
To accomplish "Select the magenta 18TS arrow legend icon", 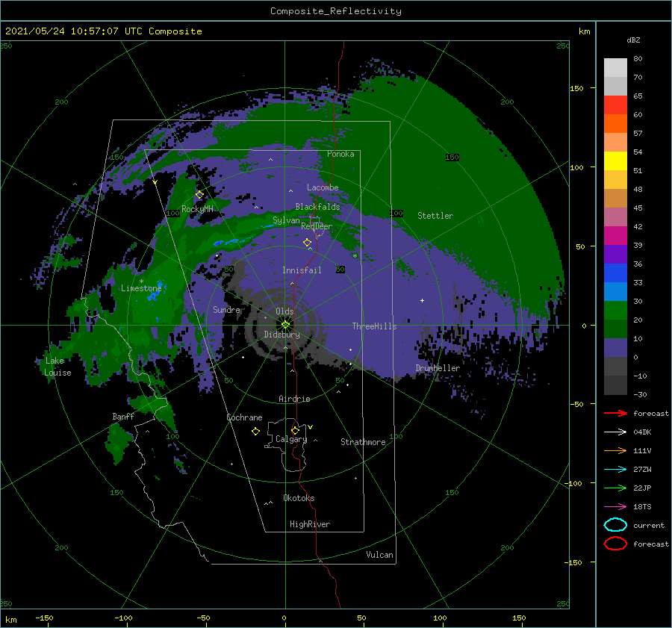I will 615,507.
